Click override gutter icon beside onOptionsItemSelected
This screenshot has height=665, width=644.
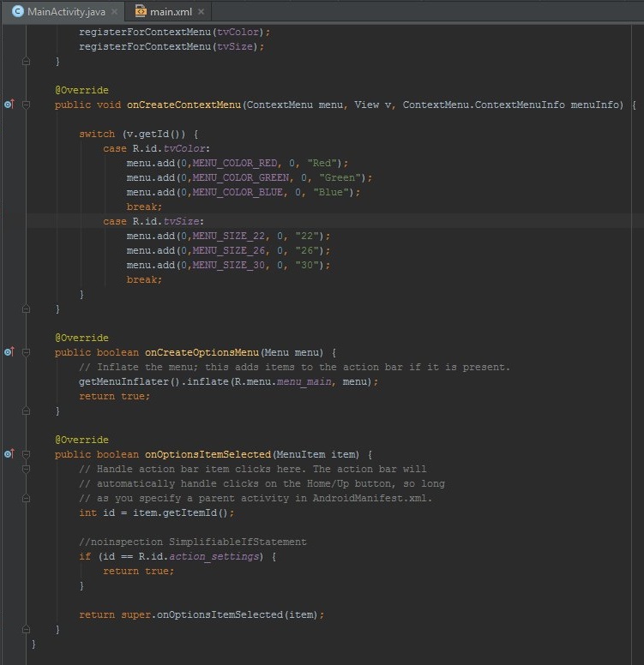point(9,454)
